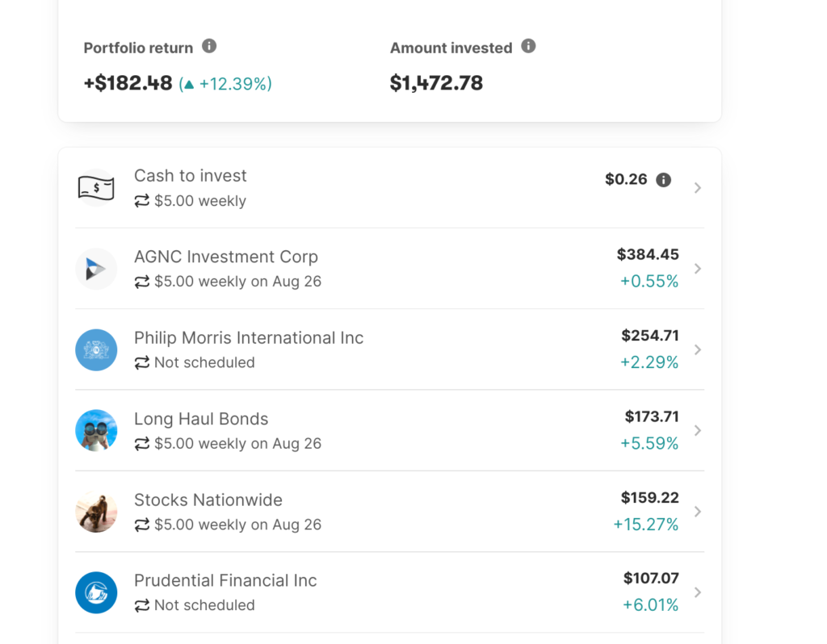Click info icon beside Amount invested
The width and height of the screenshot is (827, 644).
click(528, 46)
